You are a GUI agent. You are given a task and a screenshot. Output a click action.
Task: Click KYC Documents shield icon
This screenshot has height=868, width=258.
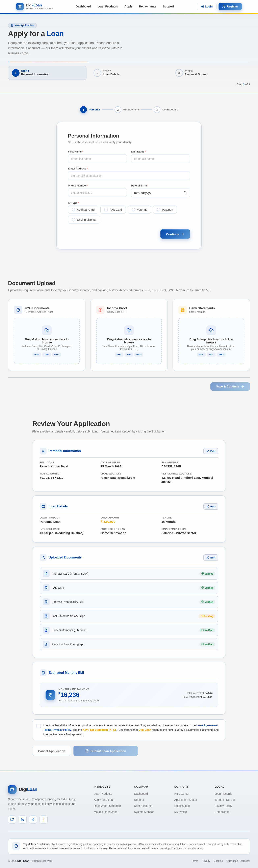coord(18,310)
